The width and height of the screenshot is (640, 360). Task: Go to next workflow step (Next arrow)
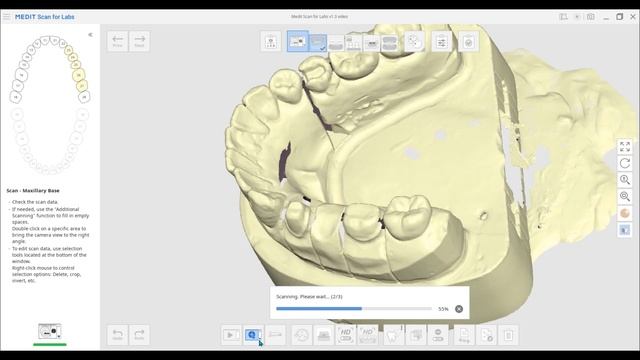pos(139,41)
